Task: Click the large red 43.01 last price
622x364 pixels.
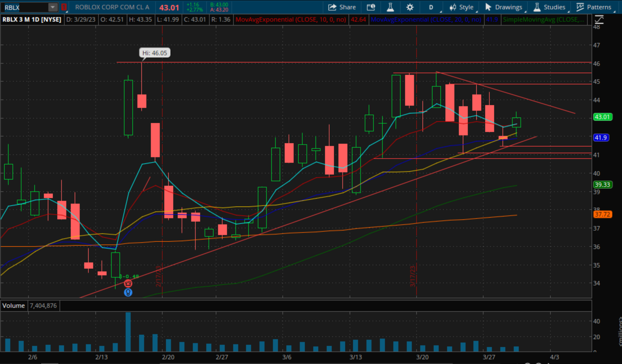Action: (x=169, y=7)
